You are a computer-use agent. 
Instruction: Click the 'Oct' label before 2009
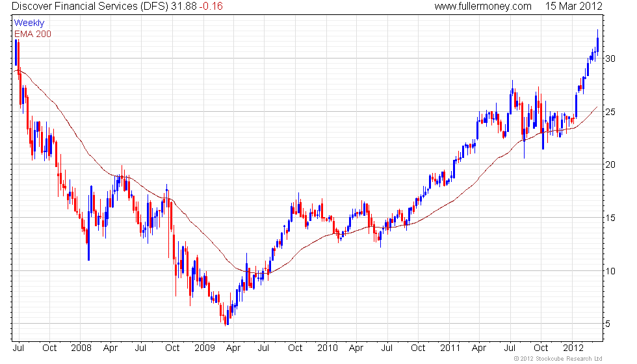tap(172, 348)
